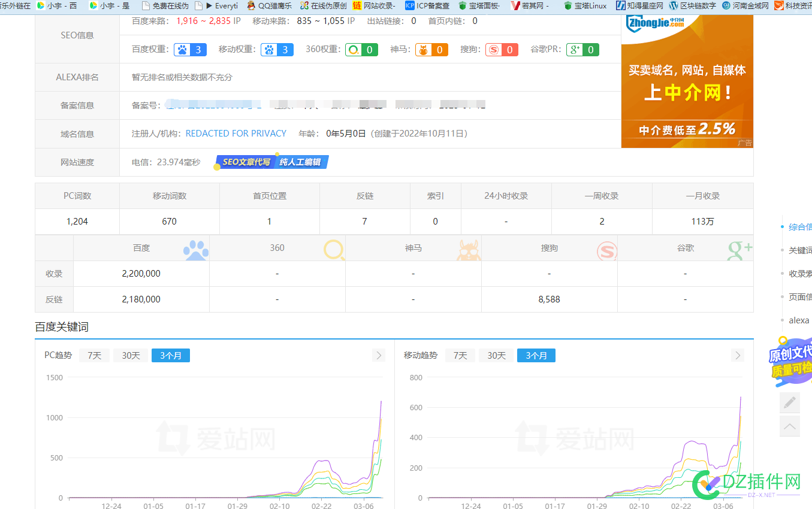This screenshot has height=509, width=812.
Task: Click the 一月收录 value 113万
Action: coord(702,222)
